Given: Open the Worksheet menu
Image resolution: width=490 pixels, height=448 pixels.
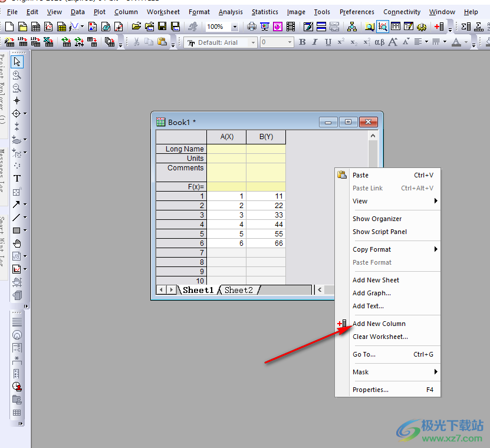Looking at the screenshot, I should pyautogui.click(x=163, y=12).
